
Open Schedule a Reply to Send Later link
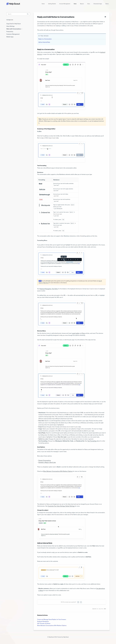tap(47, 462)
